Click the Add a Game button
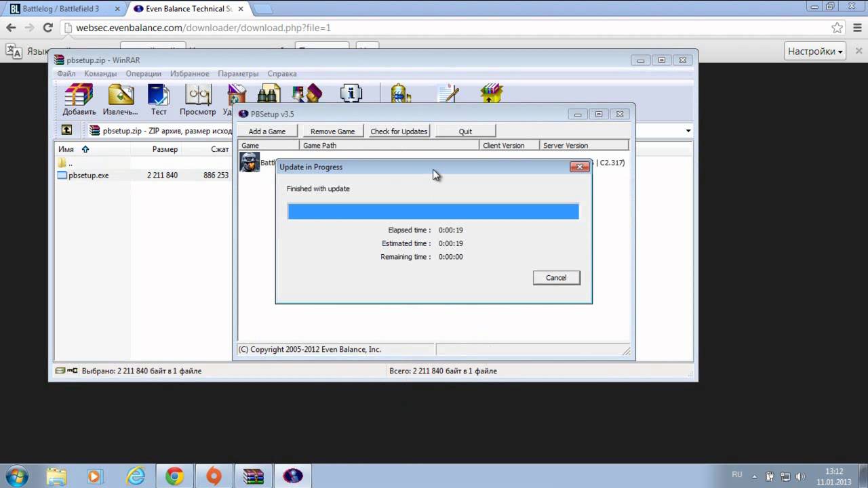Image resolution: width=868 pixels, height=488 pixels. pyautogui.click(x=267, y=131)
